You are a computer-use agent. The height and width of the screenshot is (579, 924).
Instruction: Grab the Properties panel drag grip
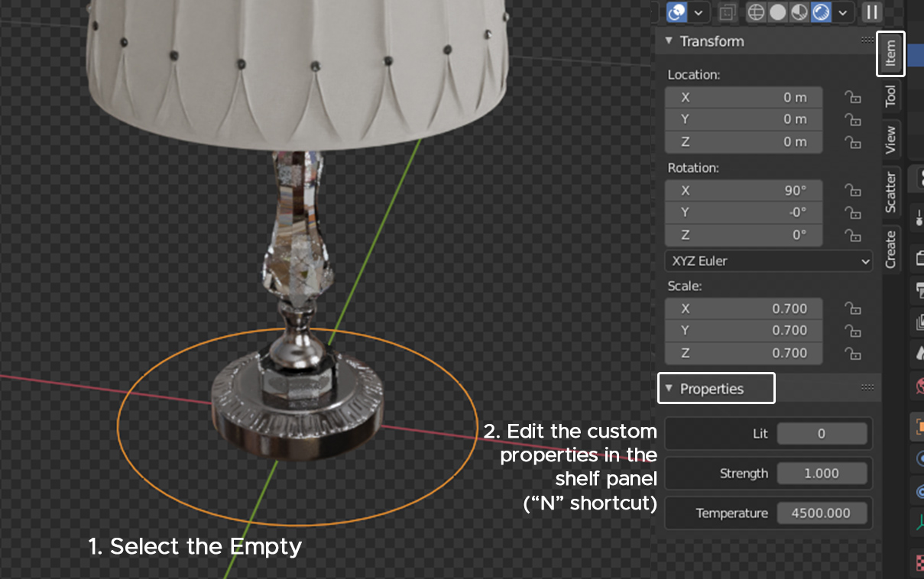click(867, 388)
